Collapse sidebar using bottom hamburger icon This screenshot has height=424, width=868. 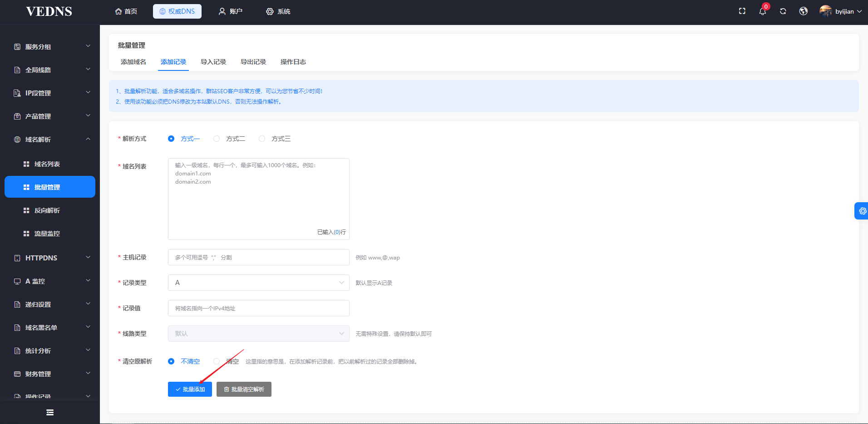tap(50, 412)
